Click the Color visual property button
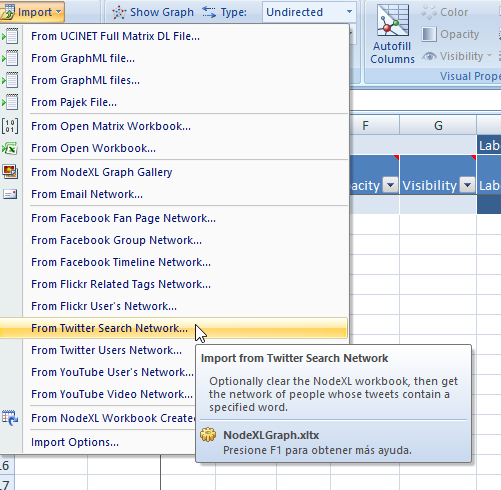The height and width of the screenshot is (490, 501). [x=445, y=12]
